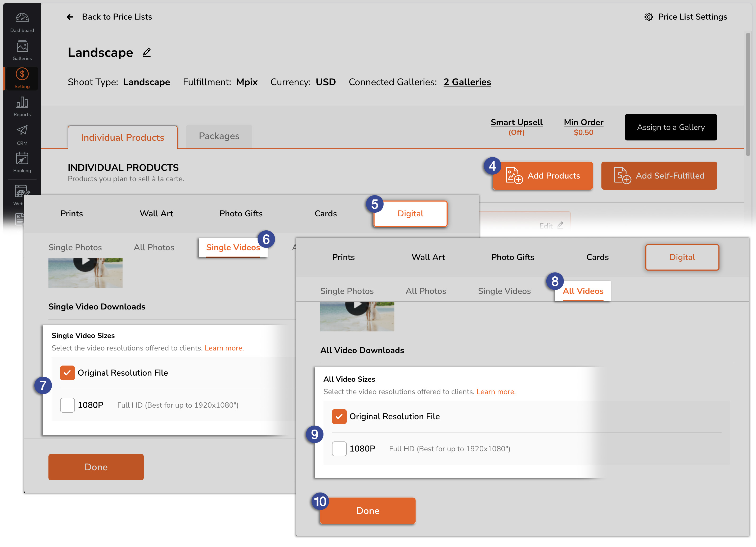Open Booking calendar icon in sidebar
Screen dimensions: 756x547
pyautogui.click(x=22, y=158)
